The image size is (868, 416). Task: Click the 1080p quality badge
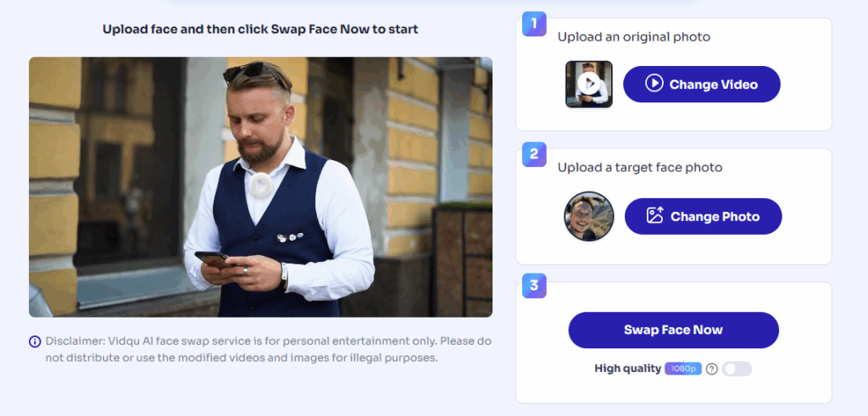(x=683, y=369)
